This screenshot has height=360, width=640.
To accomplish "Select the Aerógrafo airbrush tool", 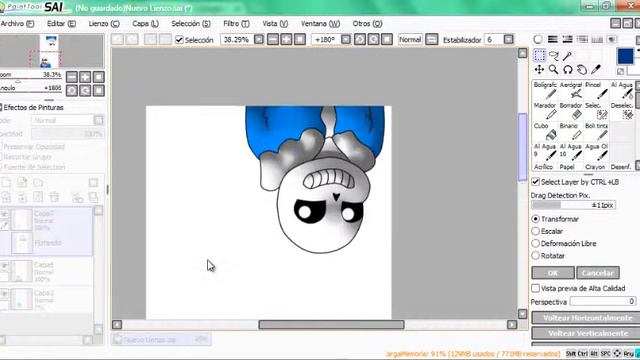I will 571,90.
